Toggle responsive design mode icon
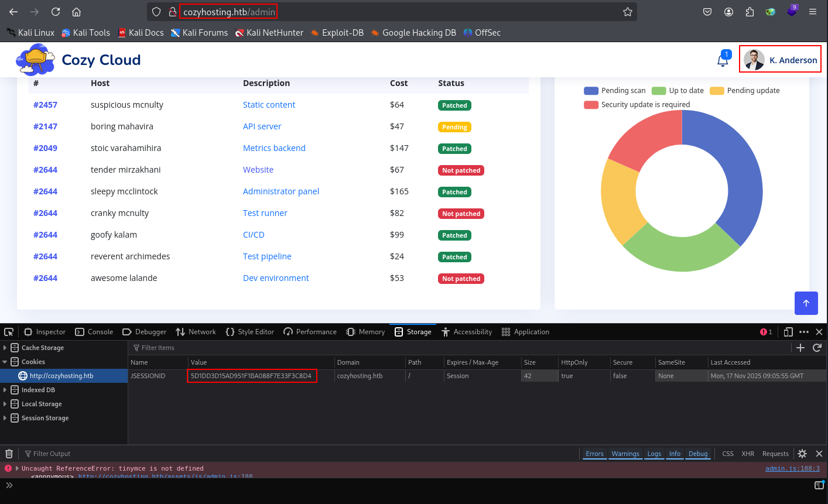This screenshot has height=504, width=828. 788,332
